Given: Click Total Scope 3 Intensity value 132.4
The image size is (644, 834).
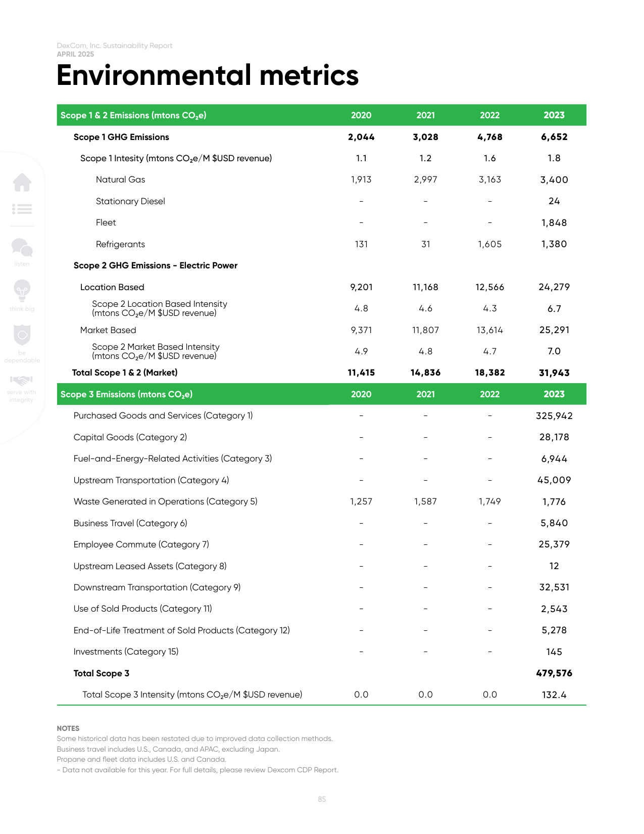Looking at the screenshot, I should 554,695.
